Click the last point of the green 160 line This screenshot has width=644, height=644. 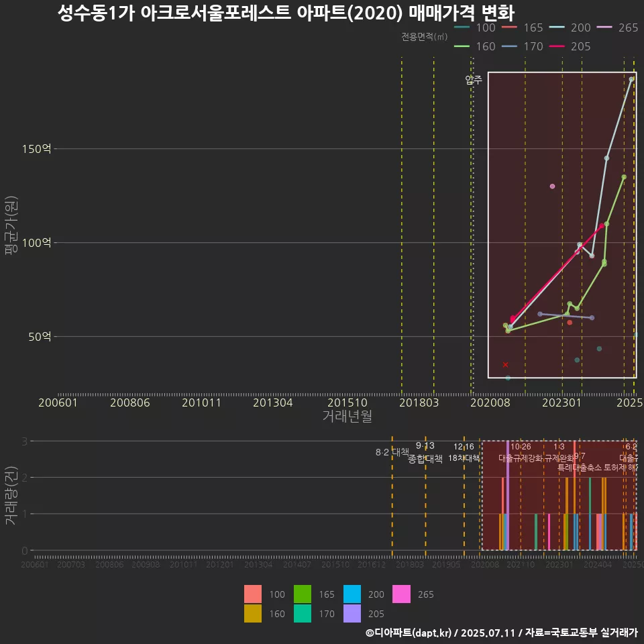pos(624,177)
